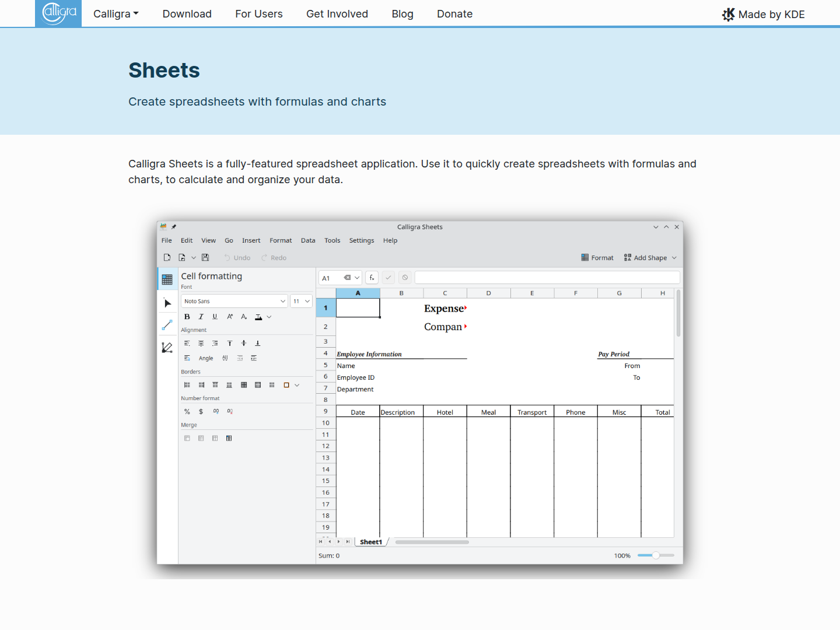
Task: Open the Settings menu
Action: tap(362, 240)
